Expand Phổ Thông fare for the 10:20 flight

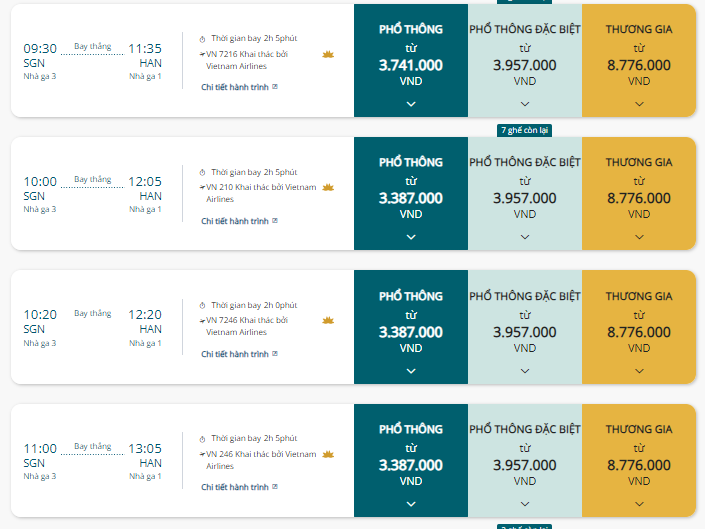[x=411, y=371]
